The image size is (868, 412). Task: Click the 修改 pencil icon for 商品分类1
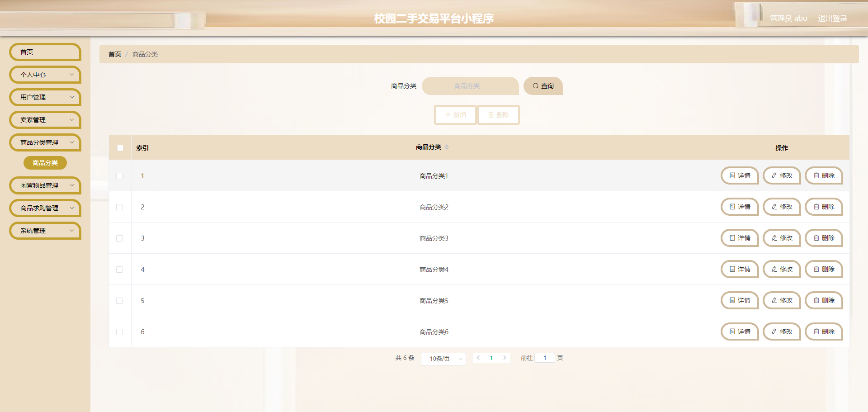click(x=774, y=175)
